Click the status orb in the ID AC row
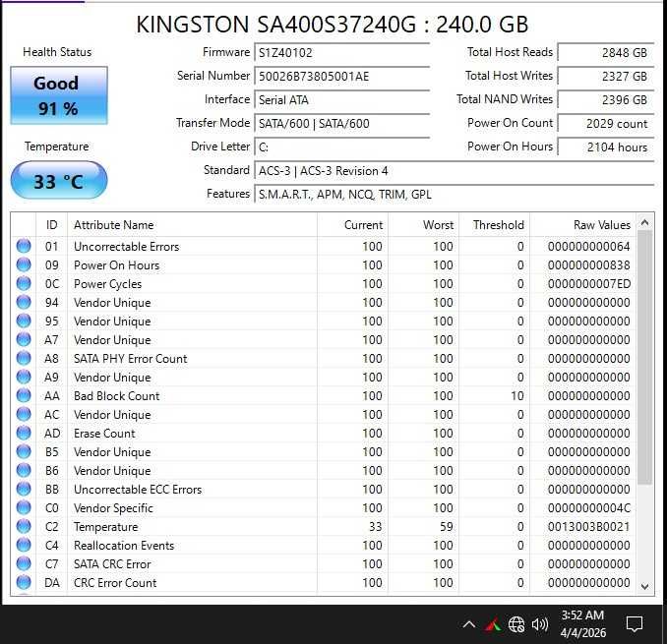Screen dimensions: 667x644 tap(24, 415)
